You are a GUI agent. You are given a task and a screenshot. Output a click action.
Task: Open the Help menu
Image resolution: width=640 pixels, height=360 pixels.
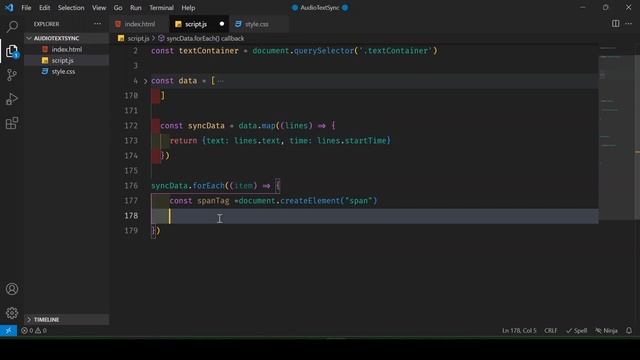click(x=188, y=7)
